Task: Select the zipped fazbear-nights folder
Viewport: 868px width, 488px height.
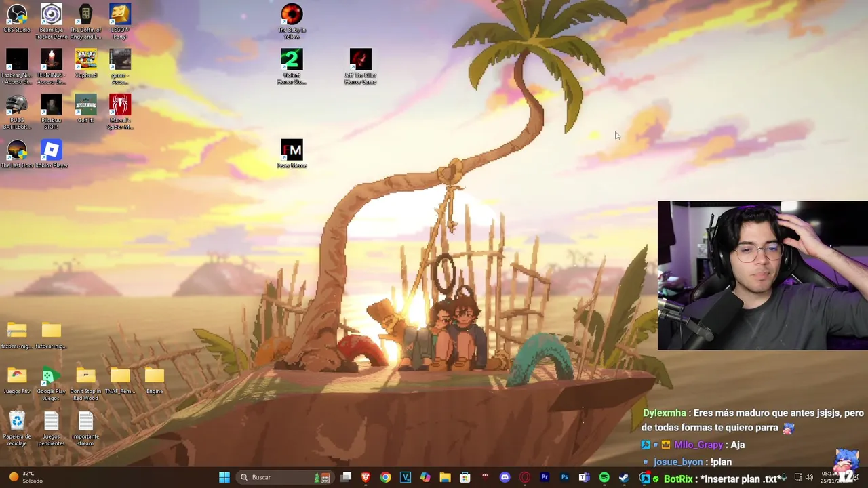Action: (x=17, y=335)
